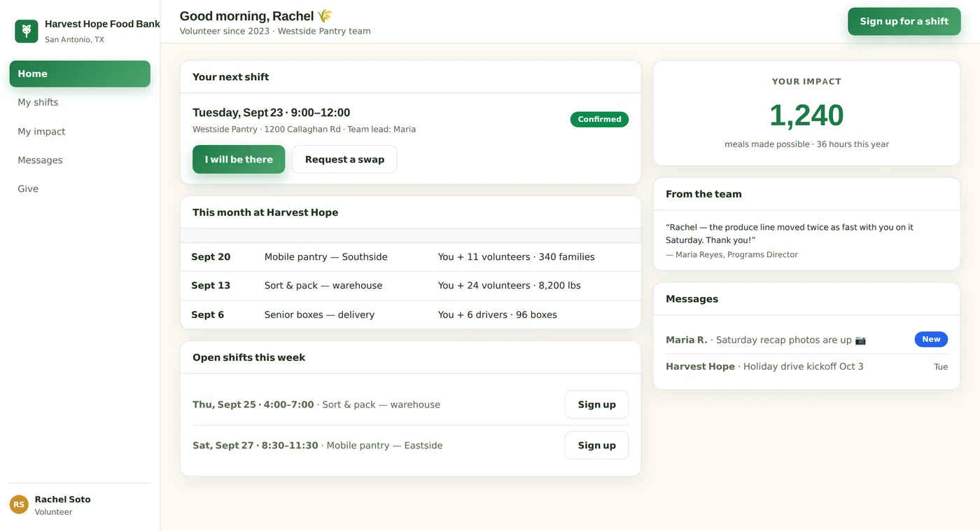This screenshot has height=531, width=980.
Task: Open the Home sidebar item
Action: tap(80, 74)
